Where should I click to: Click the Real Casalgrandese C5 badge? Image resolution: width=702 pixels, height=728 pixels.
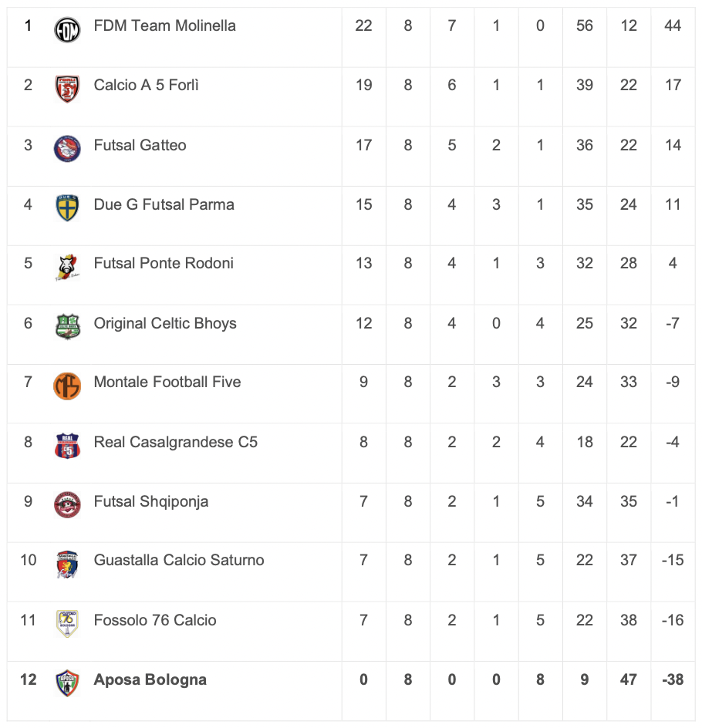[68, 445]
